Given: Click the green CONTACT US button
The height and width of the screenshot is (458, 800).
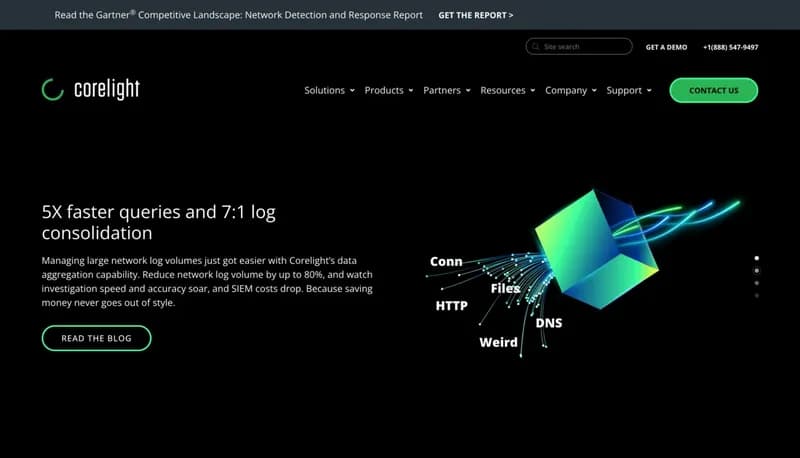Looking at the screenshot, I should pyautogui.click(x=713, y=90).
